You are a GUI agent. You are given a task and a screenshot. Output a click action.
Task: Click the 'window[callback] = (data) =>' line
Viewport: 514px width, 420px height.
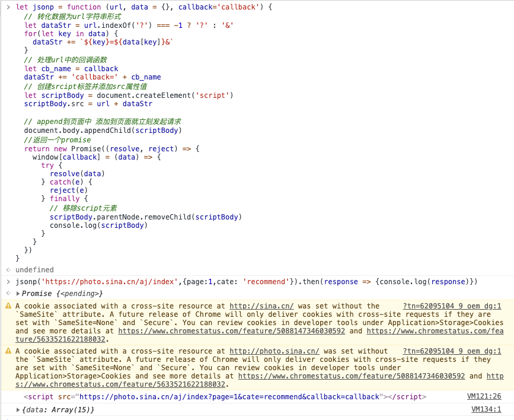(x=97, y=157)
